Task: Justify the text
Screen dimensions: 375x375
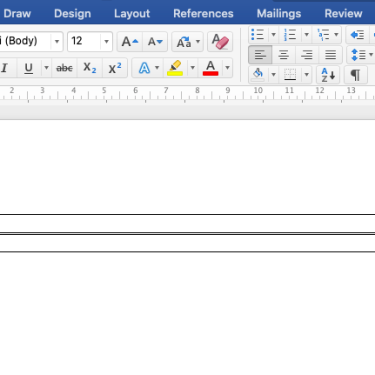Action: coord(330,55)
